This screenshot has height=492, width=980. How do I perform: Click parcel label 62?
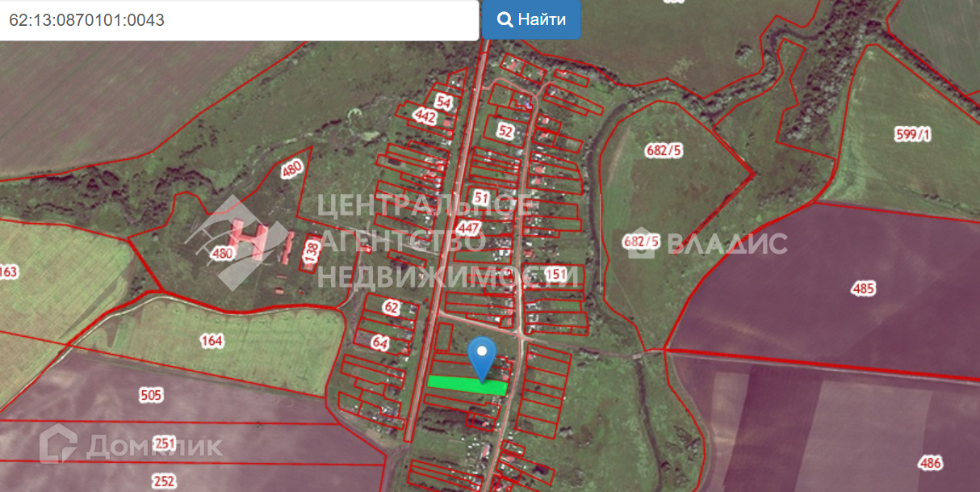point(392,307)
